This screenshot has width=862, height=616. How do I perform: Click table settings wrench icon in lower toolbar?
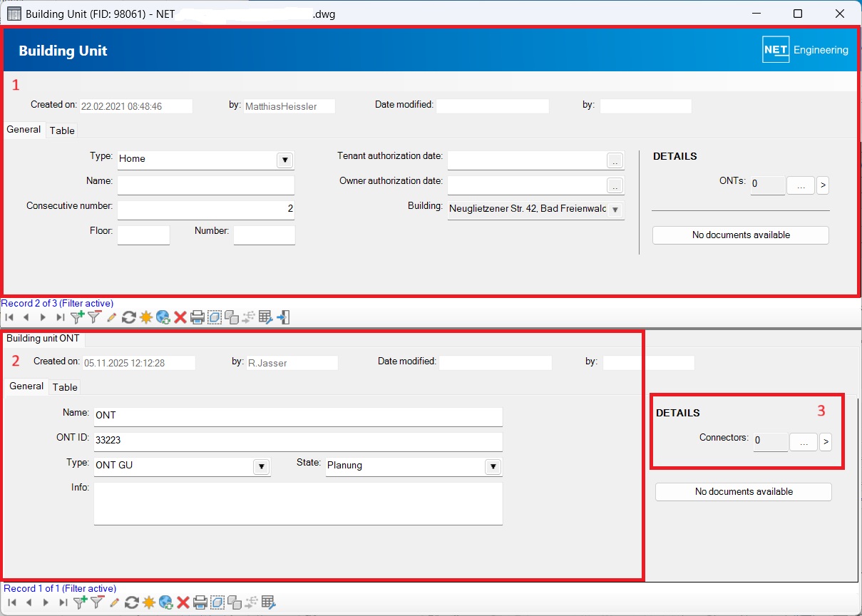[x=268, y=602]
